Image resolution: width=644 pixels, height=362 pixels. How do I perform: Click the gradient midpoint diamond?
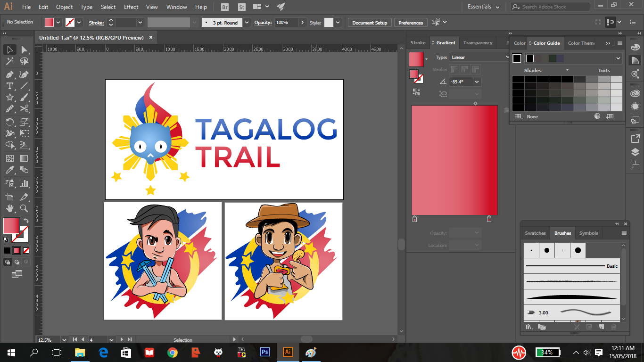pyautogui.click(x=475, y=103)
